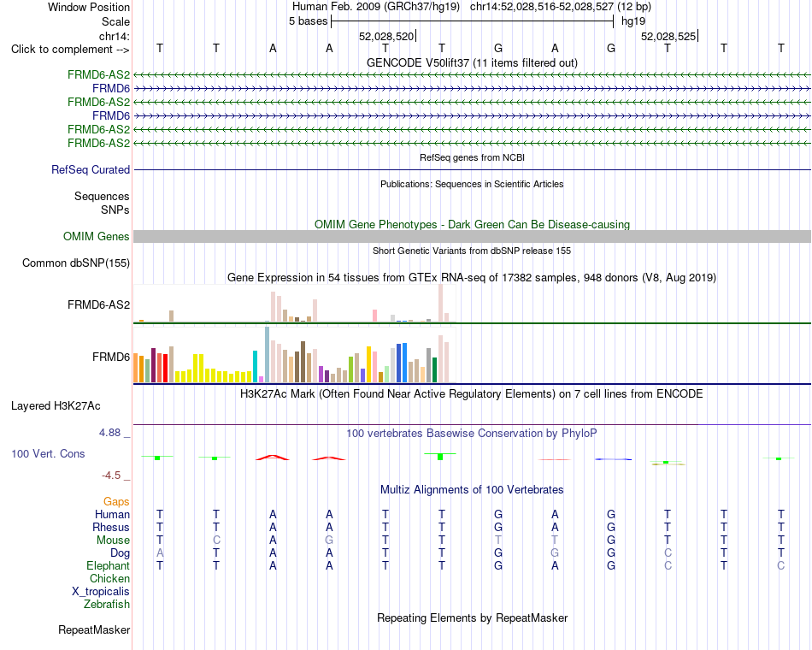Click the 100 Vert. Cons label
Viewport: 812px width, 650px height.
tap(48, 453)
